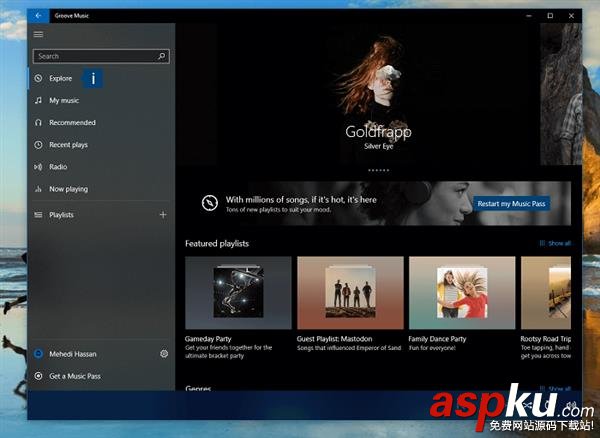Maximize the Groove Music window
The height and width of the screenshot is (438, 600).
pos(550,16)
